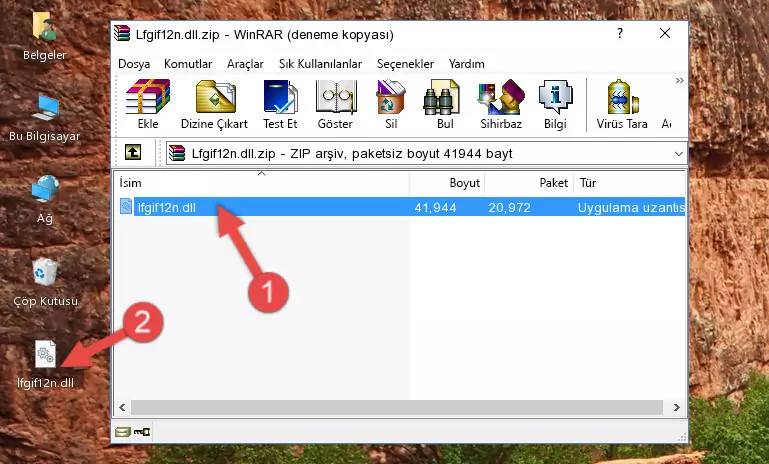This screenshot has width=769, height=464.
Task: Sort by Tür column header
Action: coord(629,182)
